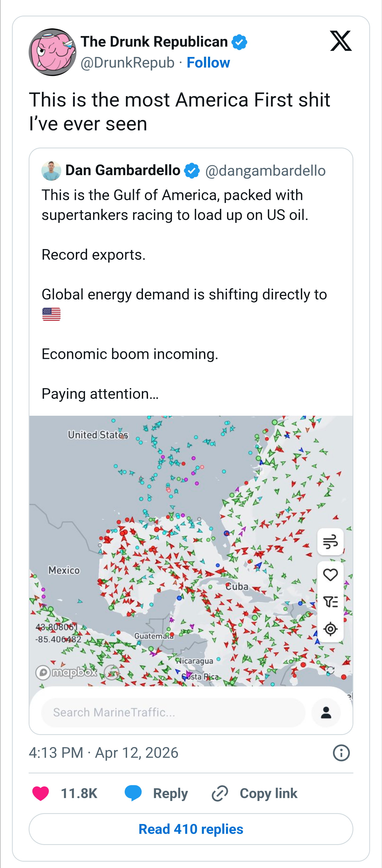Open The Drunk Republican profile avatar
The height and width of the screenshot is (868, 382).
52,52
